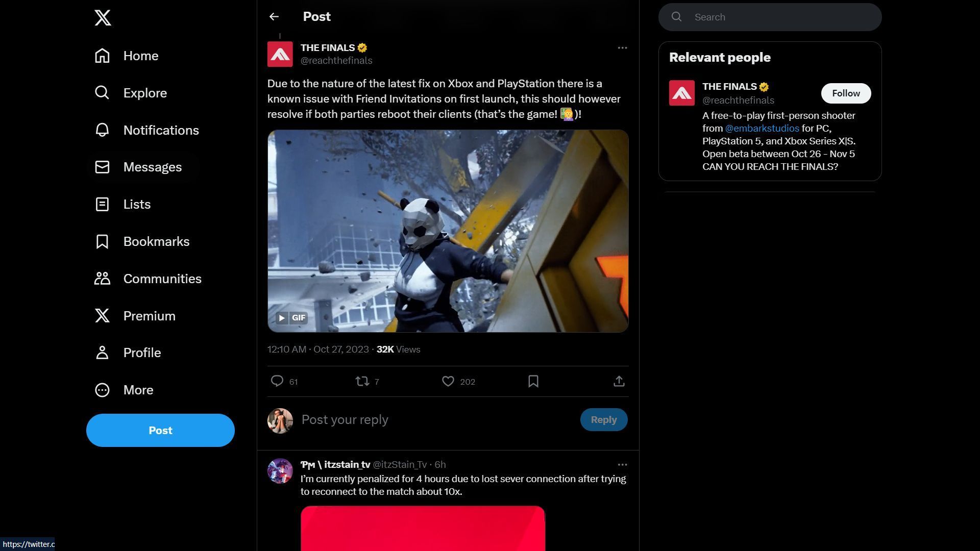Viewport: 980px width, 551px height.
Task: Open the Profile page icon
Action: [102, 353]
